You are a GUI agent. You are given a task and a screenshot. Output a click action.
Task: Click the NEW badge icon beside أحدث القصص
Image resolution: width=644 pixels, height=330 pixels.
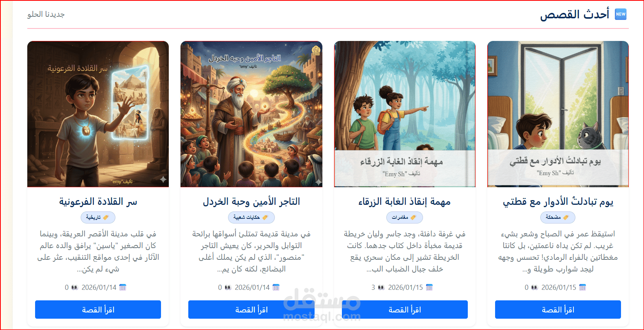point(621,14)
